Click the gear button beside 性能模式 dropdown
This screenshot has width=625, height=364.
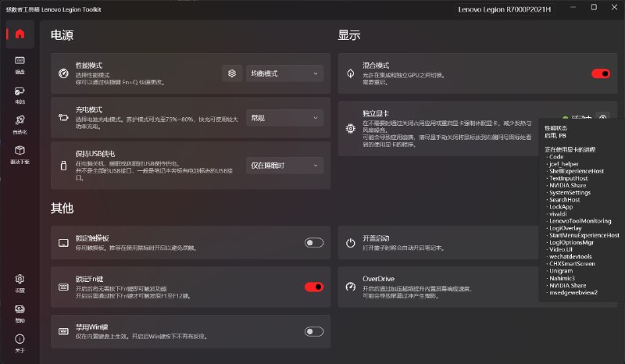click(x=231, y=73)
